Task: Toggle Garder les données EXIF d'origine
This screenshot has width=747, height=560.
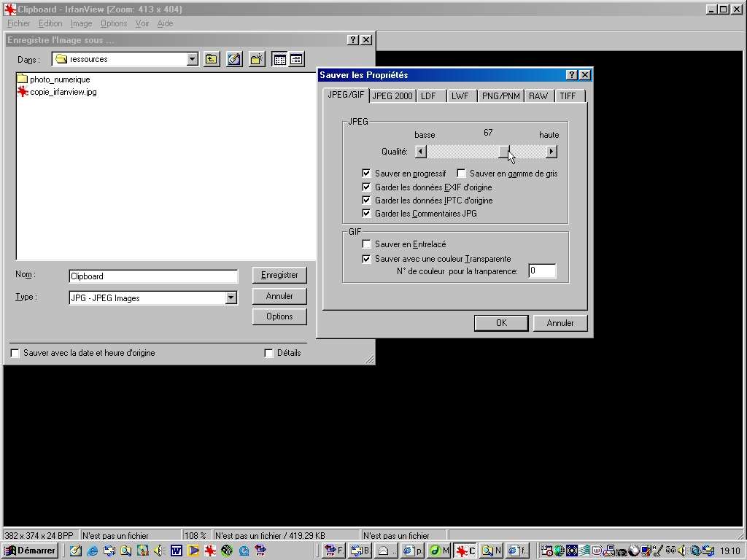Action: click(x=366, y=187)
